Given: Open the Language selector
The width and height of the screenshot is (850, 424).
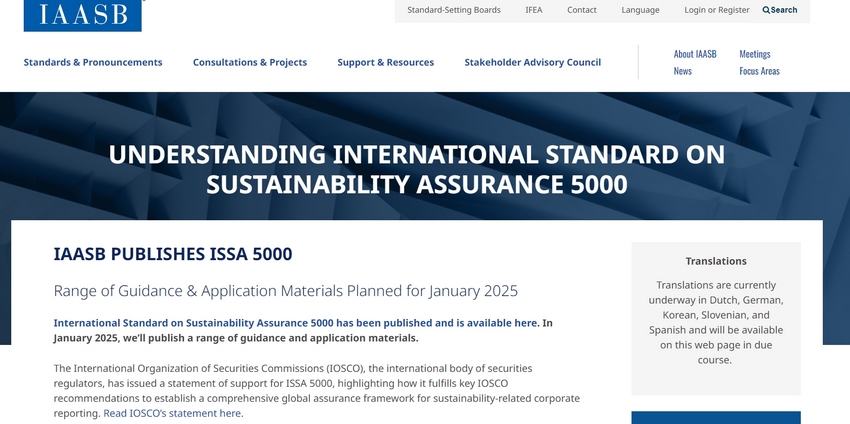Looking at the screenshot, I should pyautogui.click(x=640, y=10).
